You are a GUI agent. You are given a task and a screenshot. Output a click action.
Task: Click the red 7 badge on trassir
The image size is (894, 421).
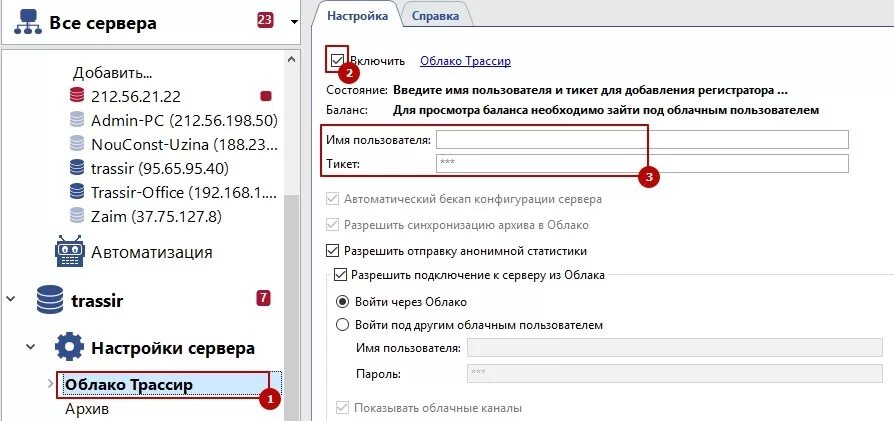(263, 298)
